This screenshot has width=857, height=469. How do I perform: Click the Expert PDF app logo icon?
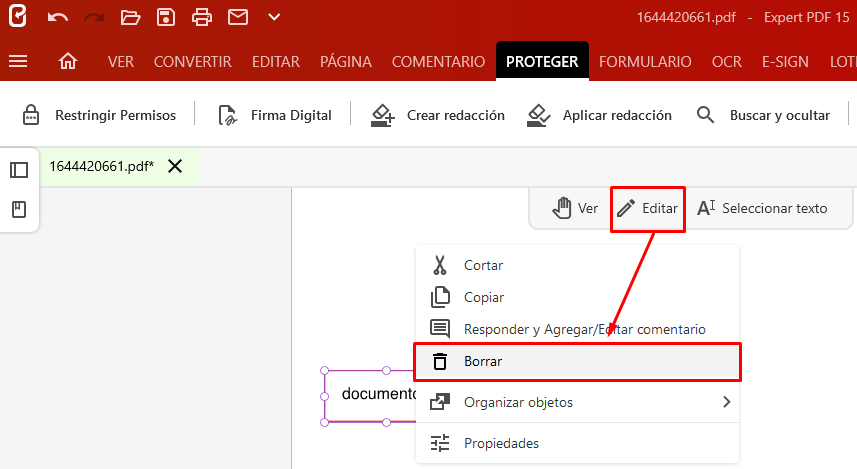tap(17, 16)
